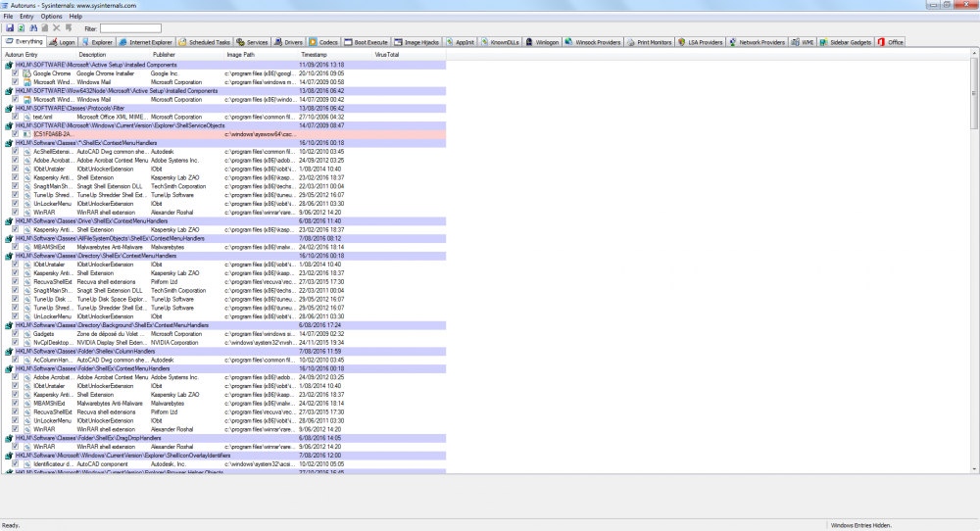980x531 pixels.
Task: Switch to the Drivers tab
Action: tap(289, 42)
